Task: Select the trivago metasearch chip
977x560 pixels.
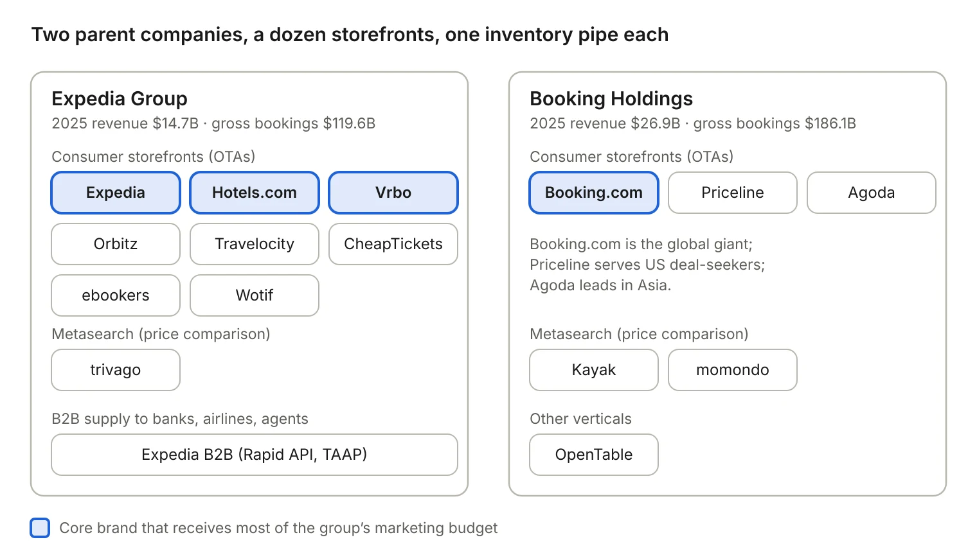Action: click(116, 370)
